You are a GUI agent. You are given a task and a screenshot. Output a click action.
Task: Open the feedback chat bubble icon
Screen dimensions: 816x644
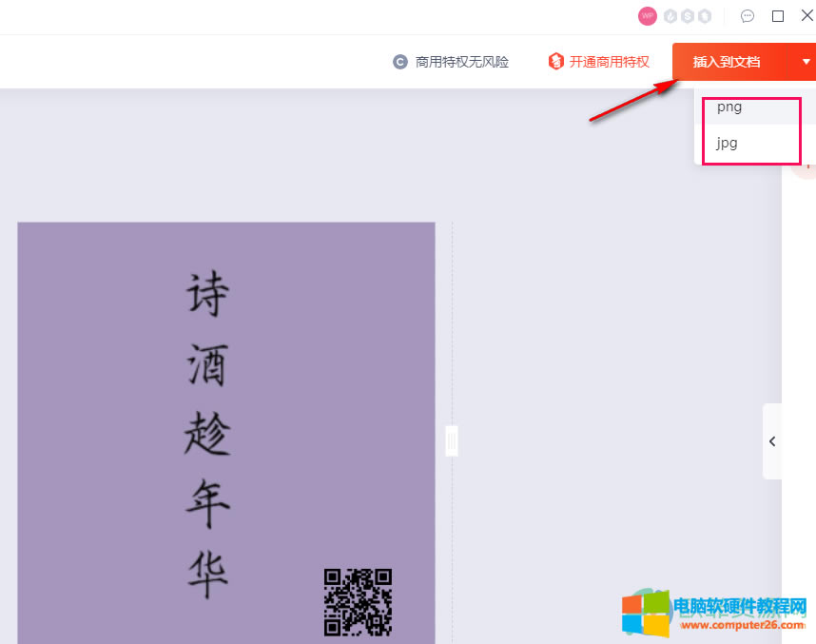748,16
